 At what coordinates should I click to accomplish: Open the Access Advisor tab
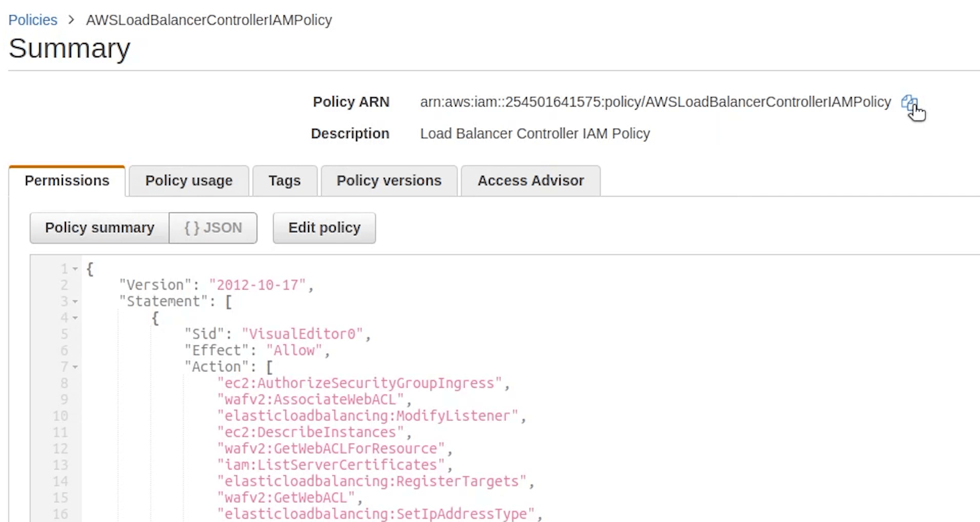(530, 180)
